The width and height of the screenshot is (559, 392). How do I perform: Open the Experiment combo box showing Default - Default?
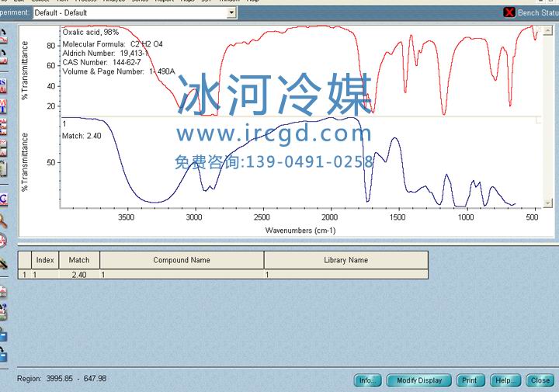click(x=135, y=13)
